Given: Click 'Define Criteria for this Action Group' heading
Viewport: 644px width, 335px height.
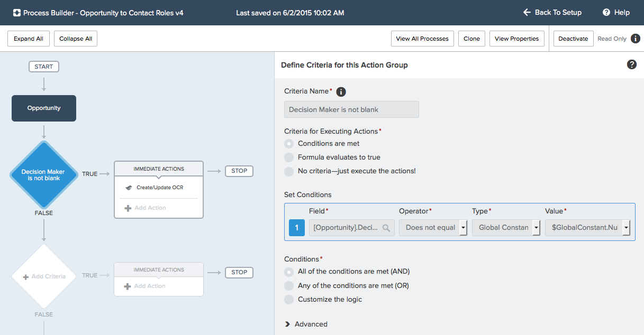Looking at the screenshot, I should coord(344,65).
